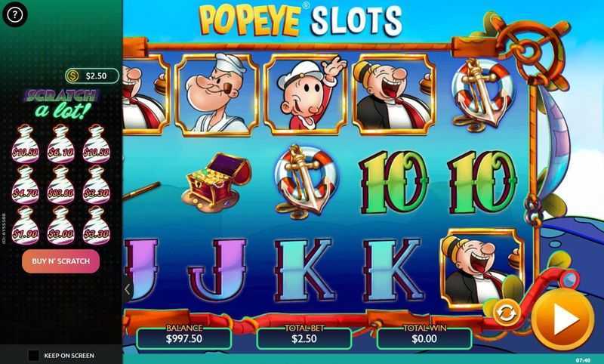Click the Buy N' Scratch button

61,261
